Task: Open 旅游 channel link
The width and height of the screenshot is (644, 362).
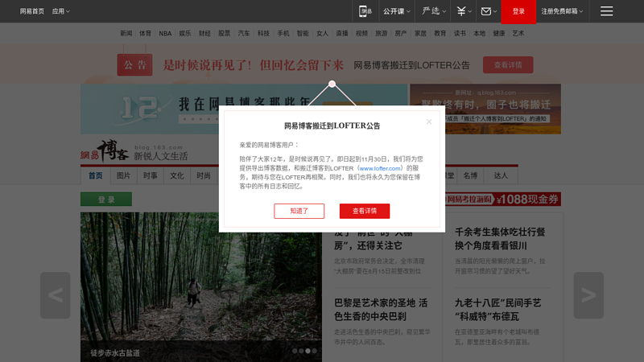Action: coord(381,33)
